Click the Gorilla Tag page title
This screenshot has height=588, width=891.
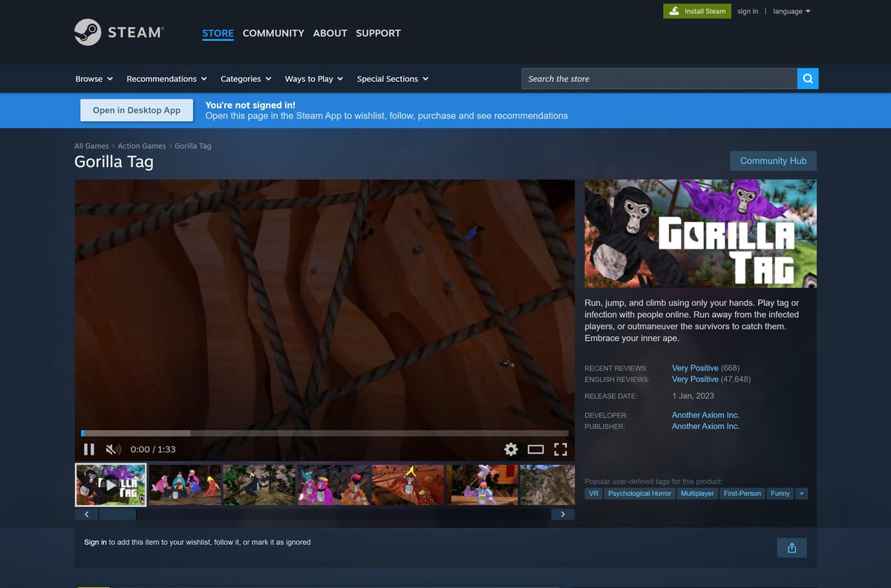coord(114,161)
